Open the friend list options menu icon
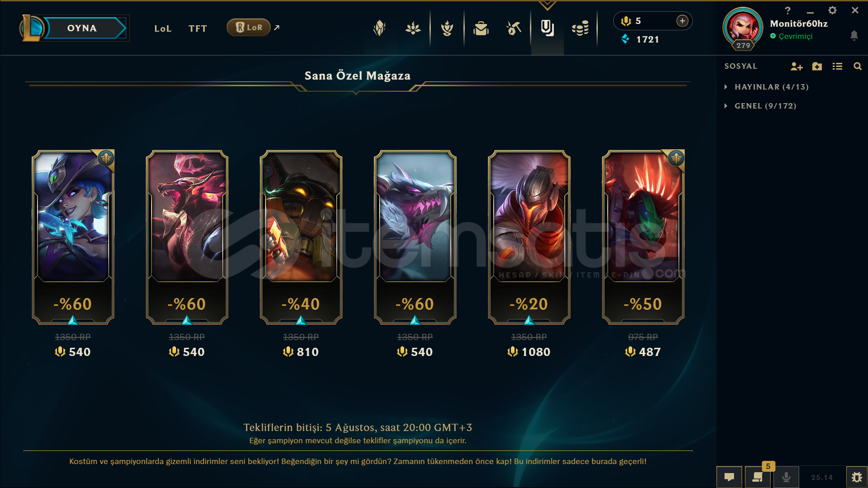Image resolution: width=868 pixels, height=488 pixels. 837,66
